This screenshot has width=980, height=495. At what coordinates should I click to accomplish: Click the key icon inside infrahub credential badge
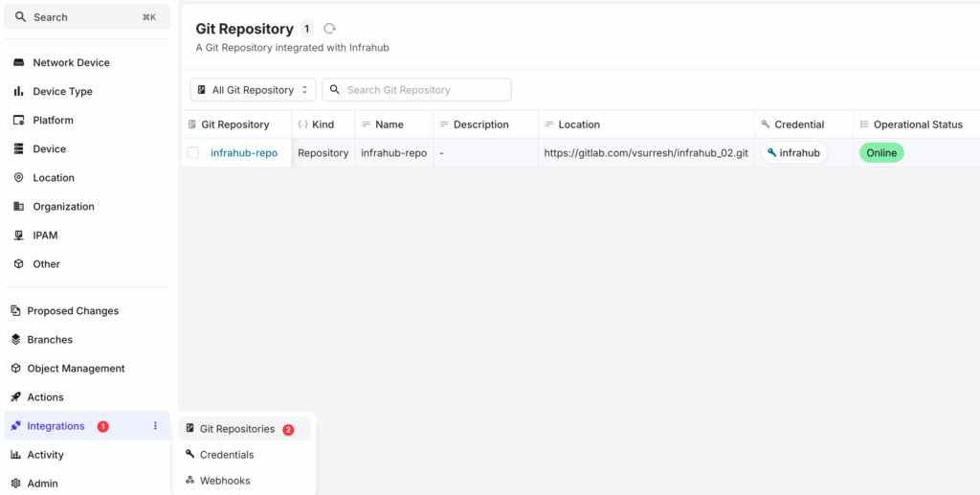[772, 152]
